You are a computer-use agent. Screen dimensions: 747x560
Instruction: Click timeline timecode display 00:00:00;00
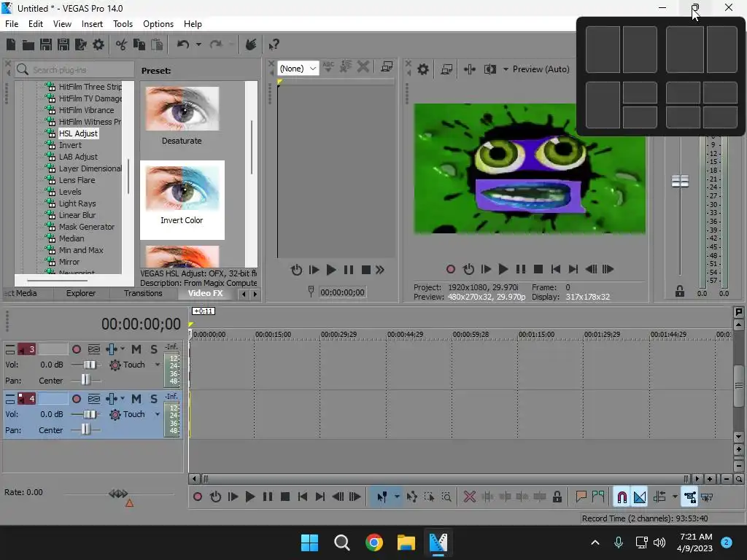pos(141,324)
